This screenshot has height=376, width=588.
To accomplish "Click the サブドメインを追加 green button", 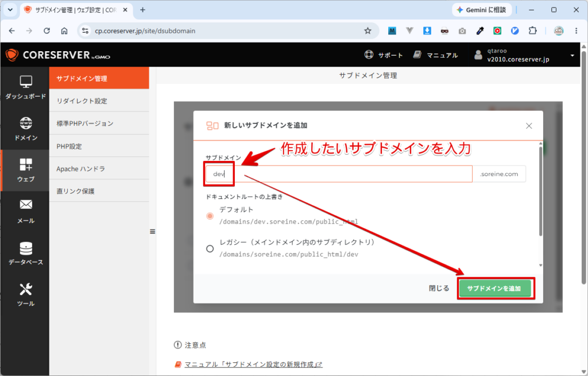I will click(494, 289).
